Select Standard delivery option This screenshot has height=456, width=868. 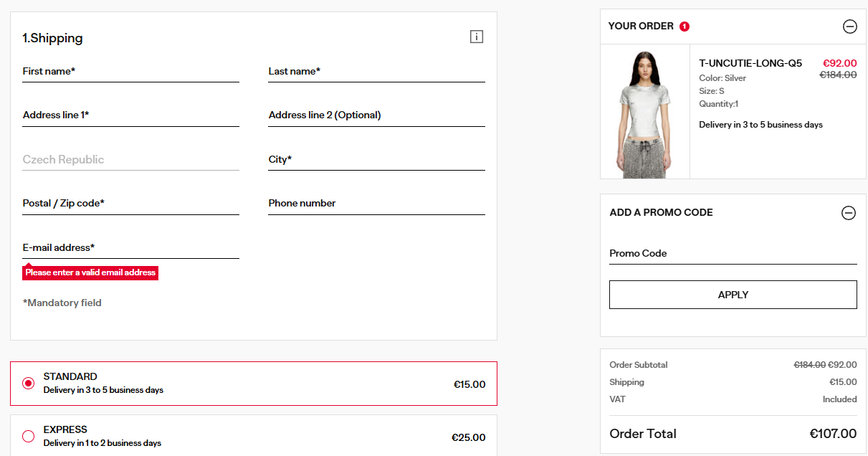[29, 384]
